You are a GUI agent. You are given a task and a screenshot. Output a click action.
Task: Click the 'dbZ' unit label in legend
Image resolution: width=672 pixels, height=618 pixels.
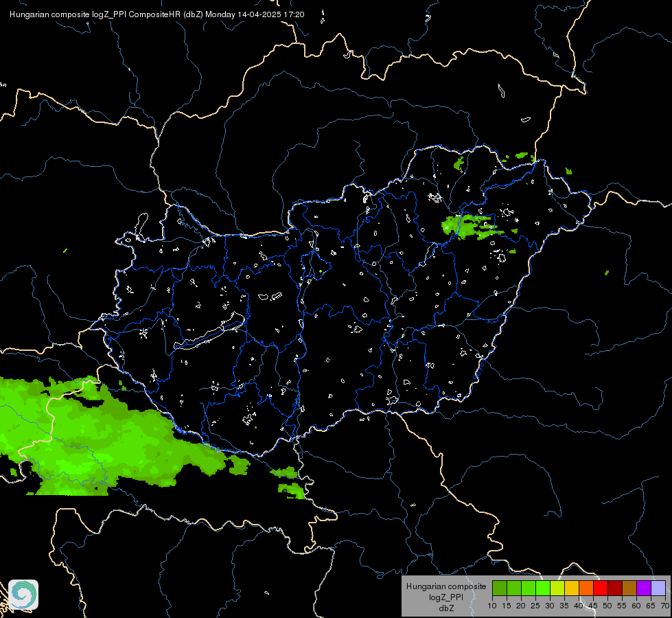tap(446, 608)
